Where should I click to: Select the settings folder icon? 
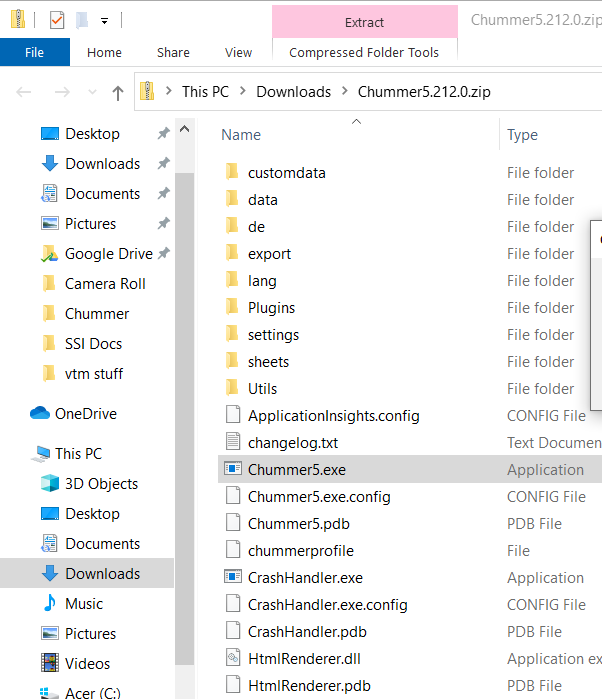(x=232, y=333)
